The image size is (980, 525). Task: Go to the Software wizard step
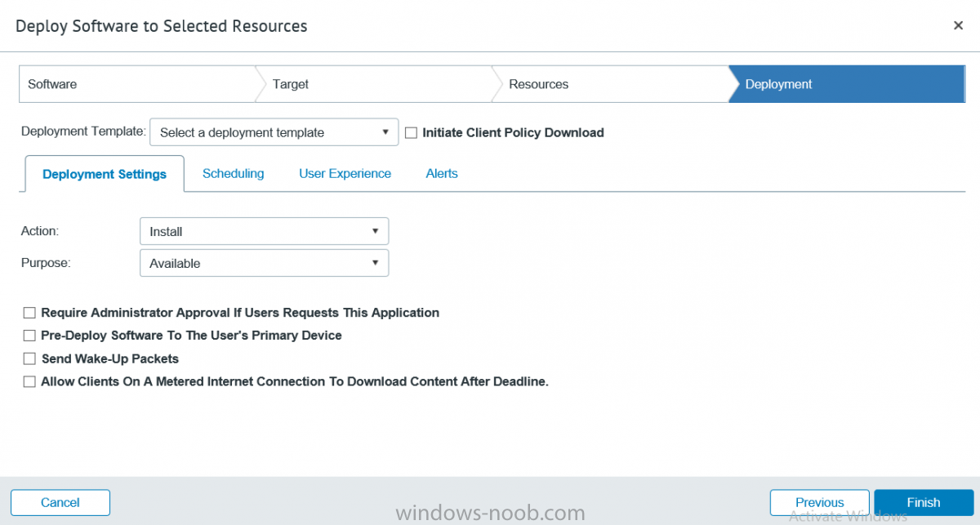click(137, 84)
